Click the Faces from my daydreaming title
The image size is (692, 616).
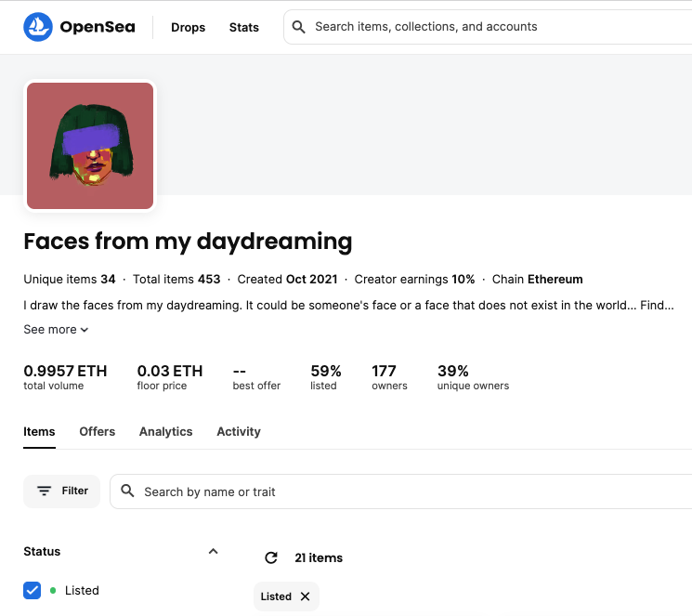pos(188,242)
